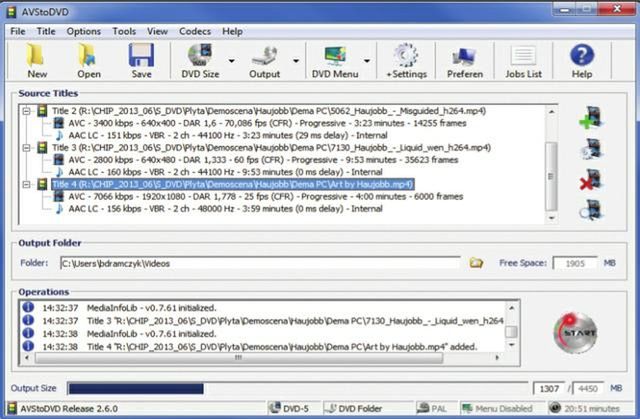Click the Source Titles scroll down arrow

tap(551, 218)
